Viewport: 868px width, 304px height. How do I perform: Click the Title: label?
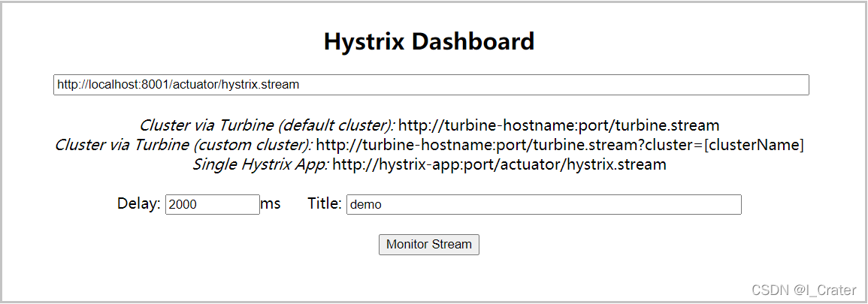click(x=325, y=203)
